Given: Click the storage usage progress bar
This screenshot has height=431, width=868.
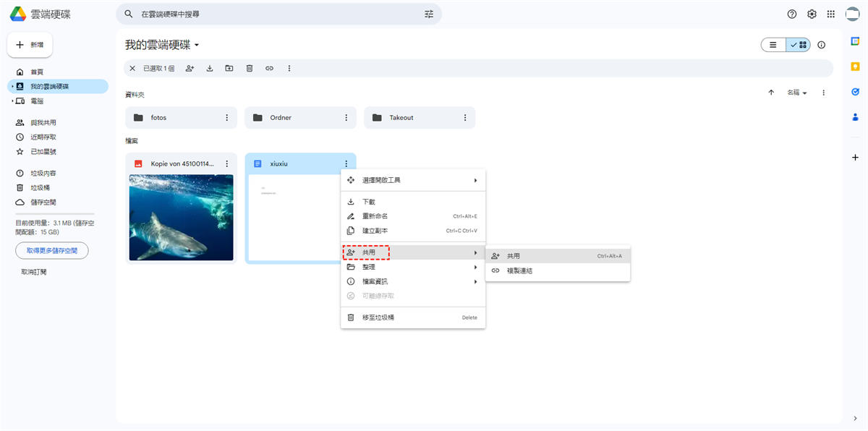Looking at the screenshot, I should (55, 214).
